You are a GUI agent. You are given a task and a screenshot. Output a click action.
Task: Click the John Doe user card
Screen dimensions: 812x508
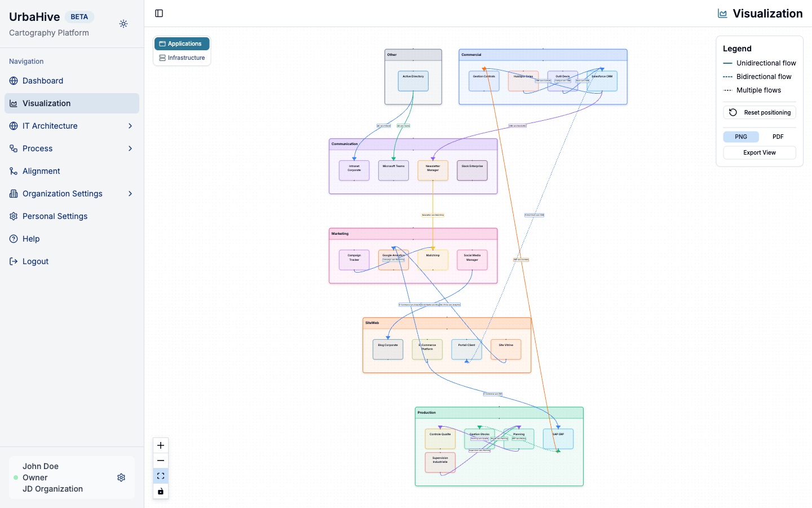tap(72, 478)
